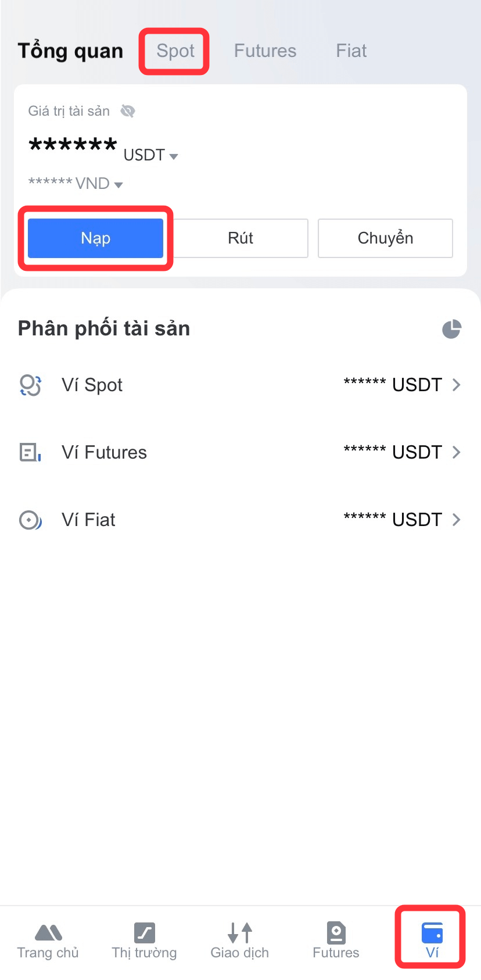Expand Ví Fiat row chevron
Image resolution: width=481 pixels, height=980 pixels.
457,520
